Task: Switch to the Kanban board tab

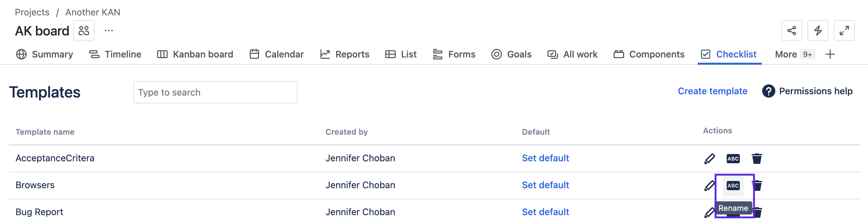Action: tap(195, 54)
